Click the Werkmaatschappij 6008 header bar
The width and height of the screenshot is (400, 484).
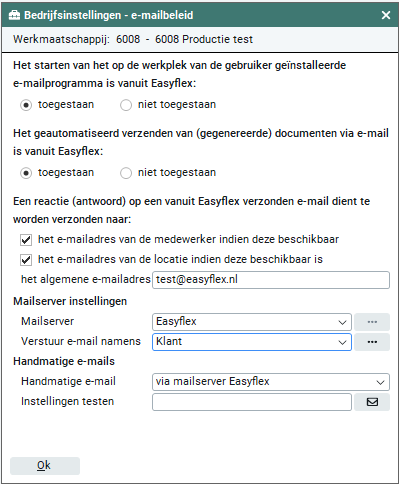coord(200,39)
